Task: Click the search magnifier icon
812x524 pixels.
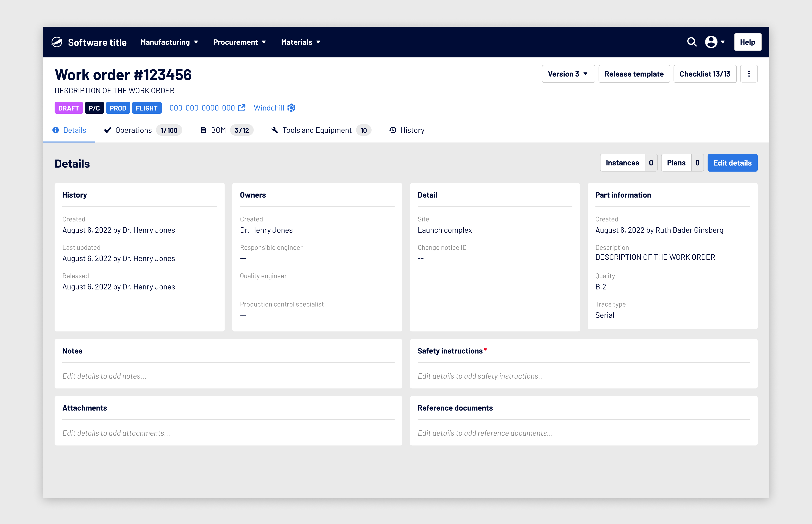Action: tap(691, 42)
